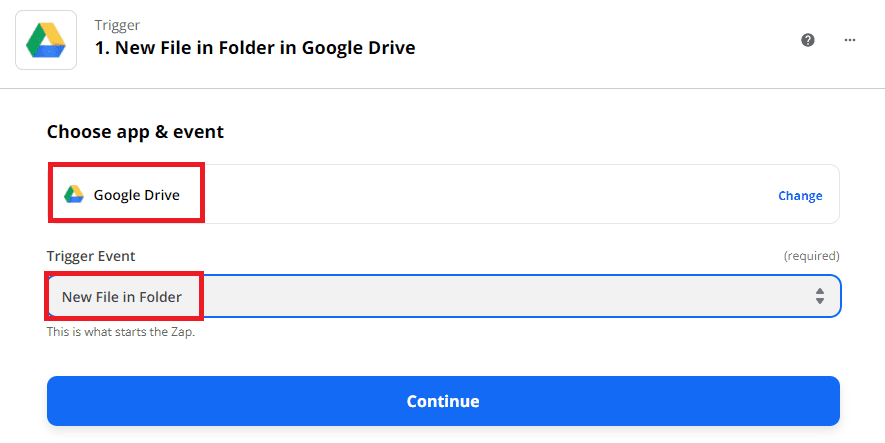Click the down arrow in Trigger Event selector
885x443 pixels.
click(x=820, y=301)
